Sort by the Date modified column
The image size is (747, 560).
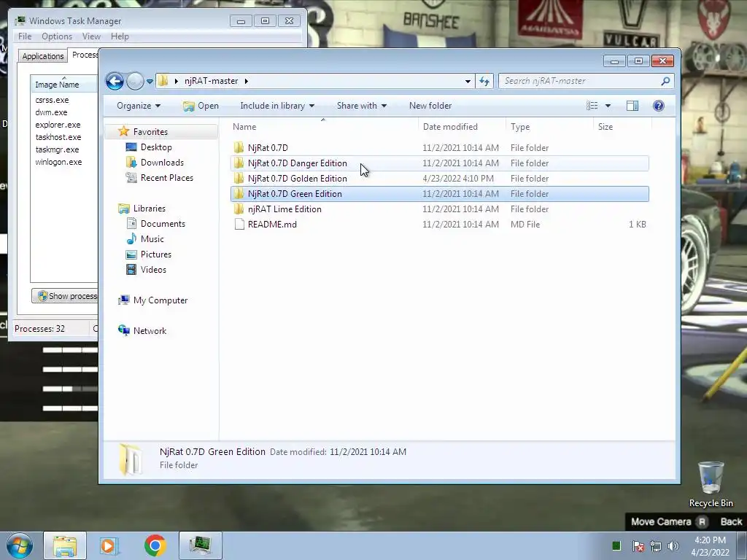pyautogui.click(x=462, y=127)
